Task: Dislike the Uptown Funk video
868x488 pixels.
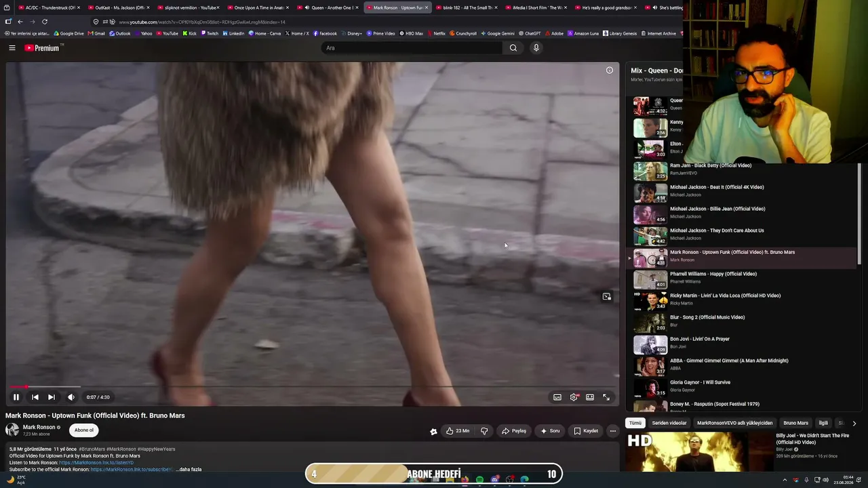Action: (x=484, y=431)
